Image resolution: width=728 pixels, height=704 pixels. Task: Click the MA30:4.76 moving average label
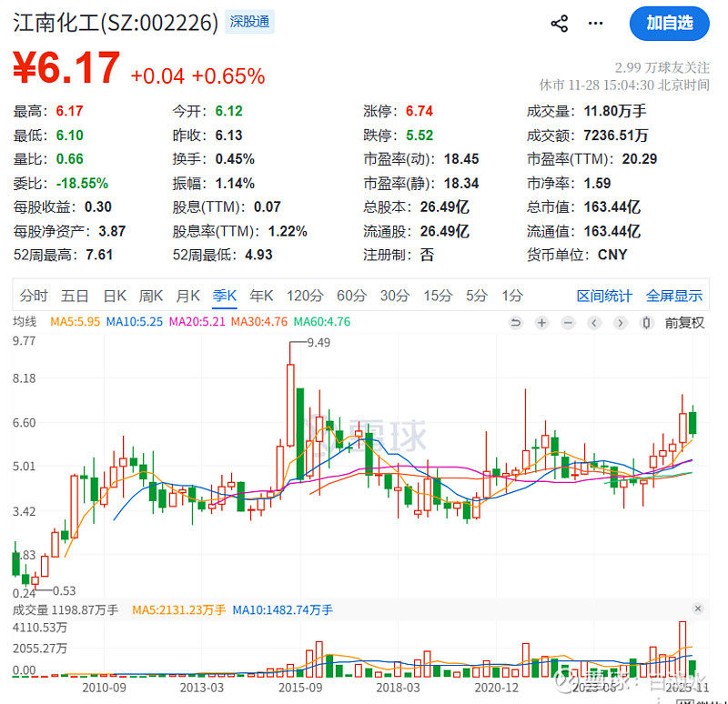[259, 322]
